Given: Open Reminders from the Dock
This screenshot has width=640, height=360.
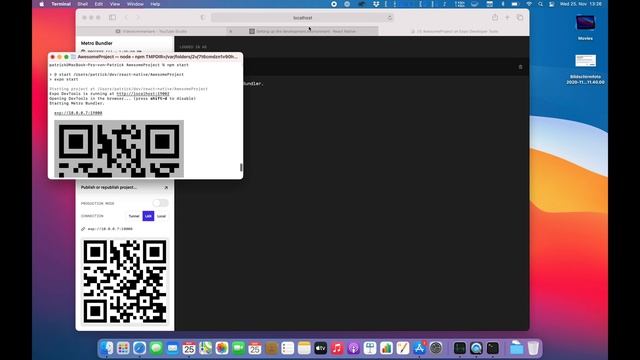Looking at the screenshot, I should pyautogui.click(x=288, y=348).
